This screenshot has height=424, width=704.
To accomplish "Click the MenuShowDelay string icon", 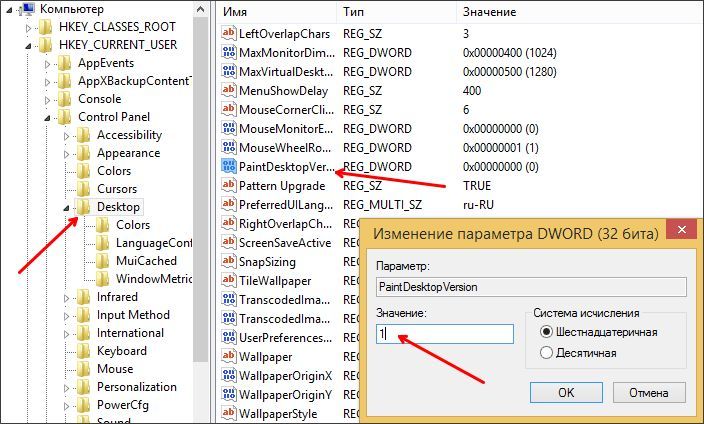I will coord(229,90).
